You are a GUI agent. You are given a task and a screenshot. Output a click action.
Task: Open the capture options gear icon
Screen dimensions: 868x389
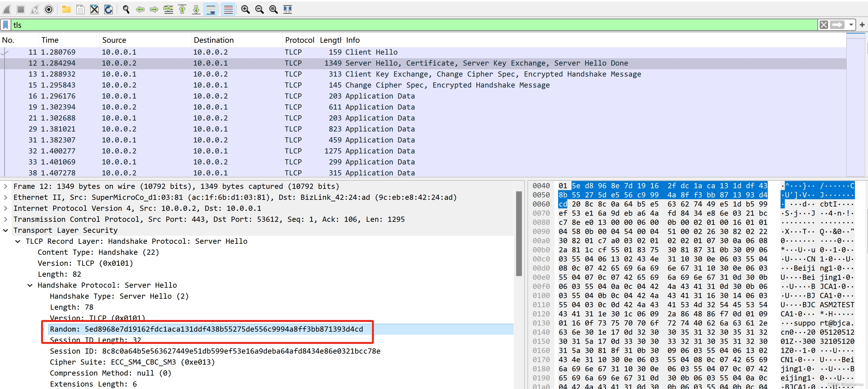[x=49, y=9]
